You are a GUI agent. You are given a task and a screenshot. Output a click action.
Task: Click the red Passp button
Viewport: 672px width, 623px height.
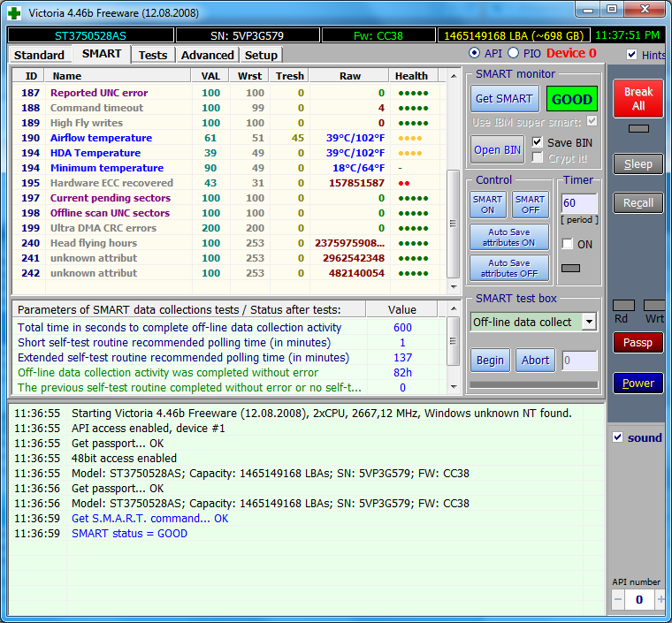[x=638, y=343]
